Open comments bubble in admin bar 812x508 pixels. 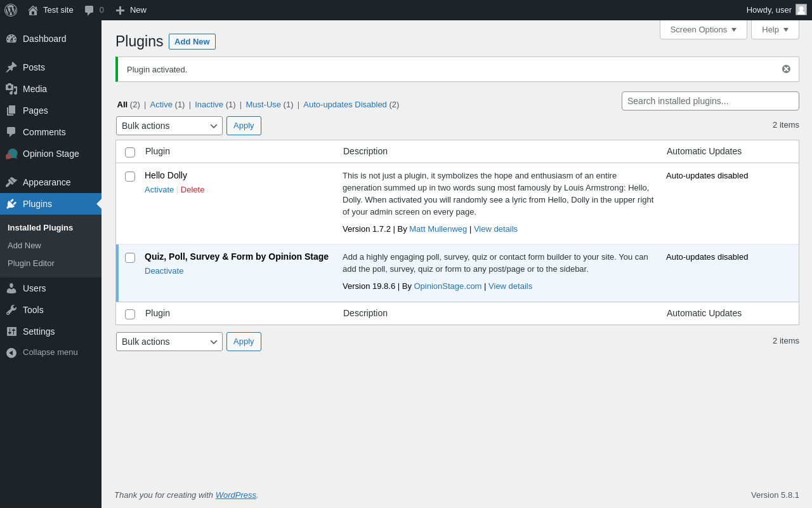(89, 10)
